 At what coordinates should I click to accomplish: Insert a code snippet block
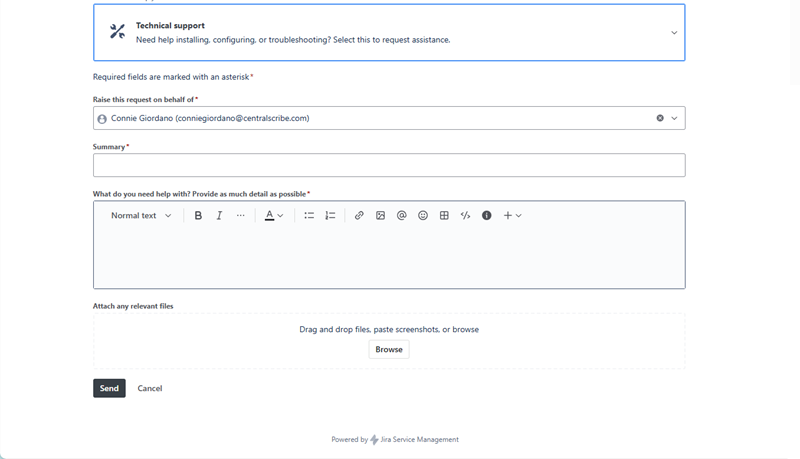[x=465, y=216]
